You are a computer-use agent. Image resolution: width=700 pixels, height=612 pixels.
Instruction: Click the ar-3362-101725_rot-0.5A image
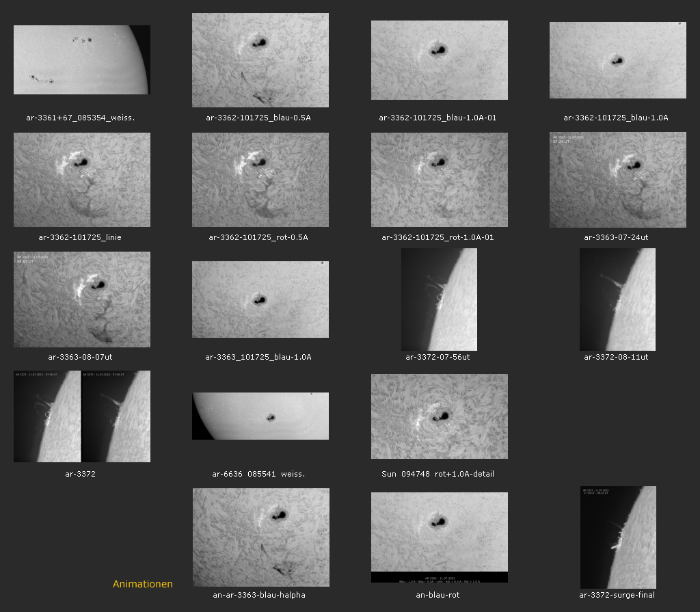click(x=260, y=180)
